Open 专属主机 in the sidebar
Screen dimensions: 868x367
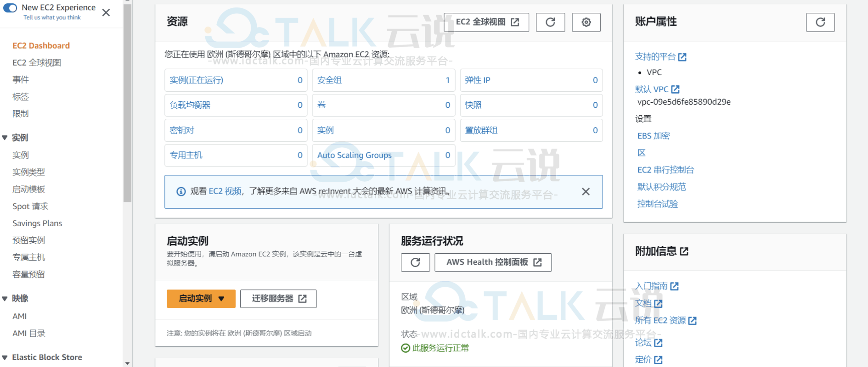[28, 257]
